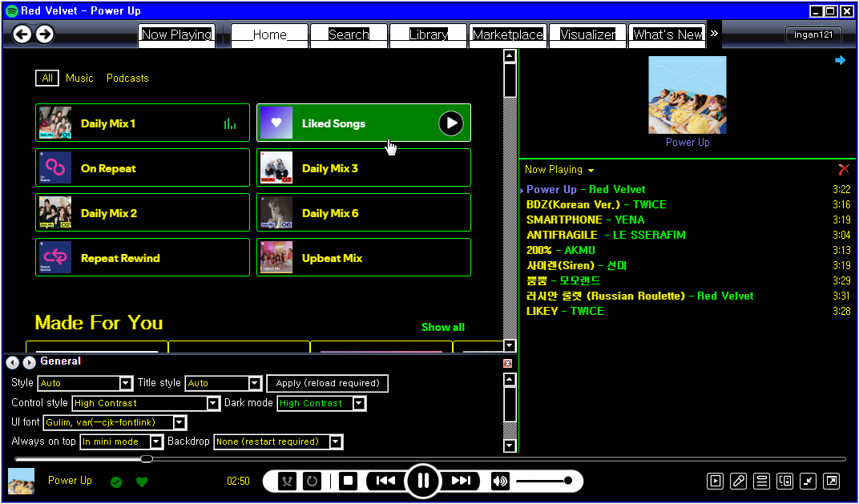The height and width of the screenshot is (504, 859).
Task: Toggle the green heart like icon
Action: 142,482
